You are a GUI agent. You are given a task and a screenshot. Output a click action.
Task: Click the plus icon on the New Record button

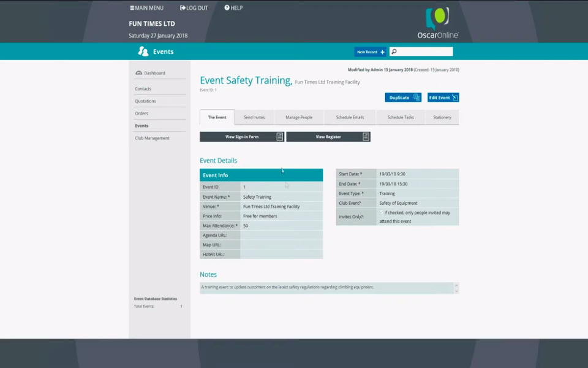[x=382, y=52]
